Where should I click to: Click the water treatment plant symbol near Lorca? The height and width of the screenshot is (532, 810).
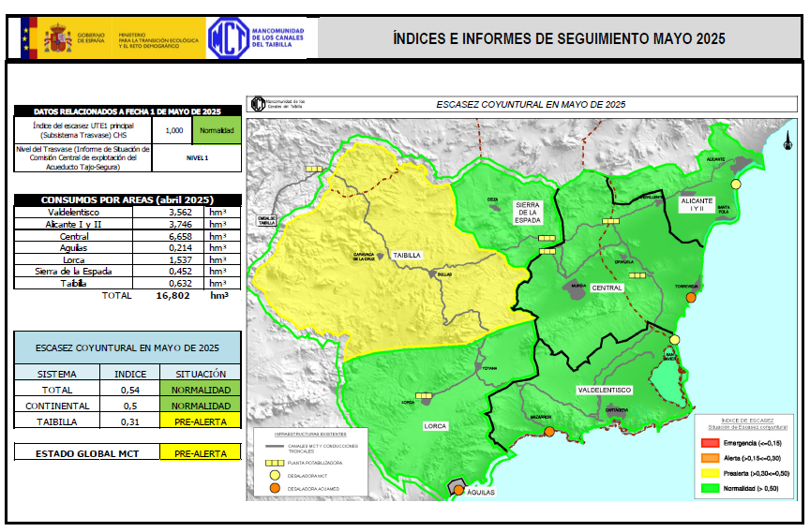[x=424, y=396]
